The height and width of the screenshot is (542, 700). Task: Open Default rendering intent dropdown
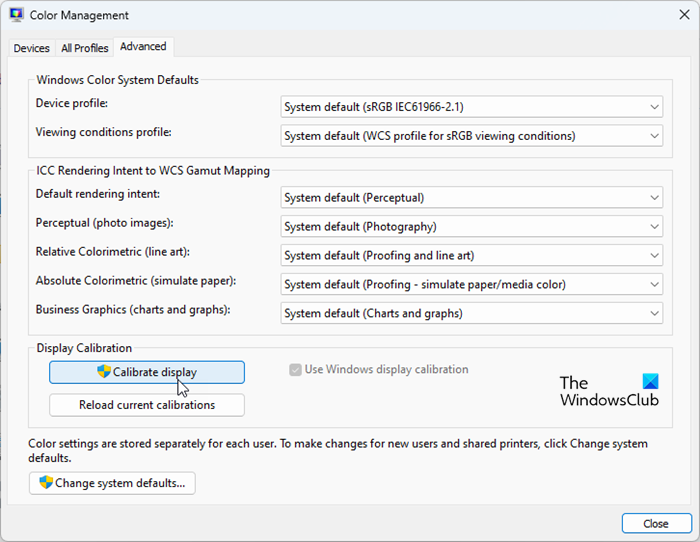coord(471,198)
